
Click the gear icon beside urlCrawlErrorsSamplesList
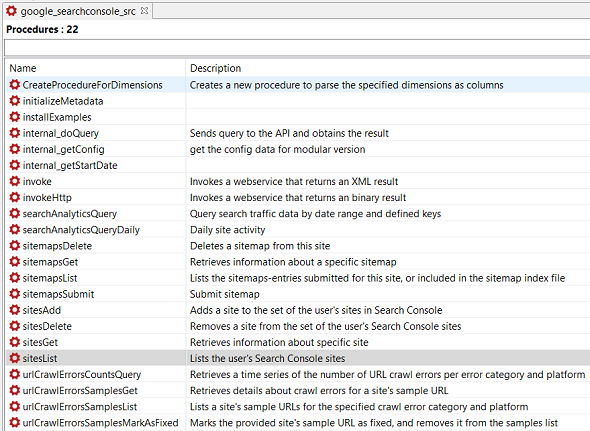[14, 406]
